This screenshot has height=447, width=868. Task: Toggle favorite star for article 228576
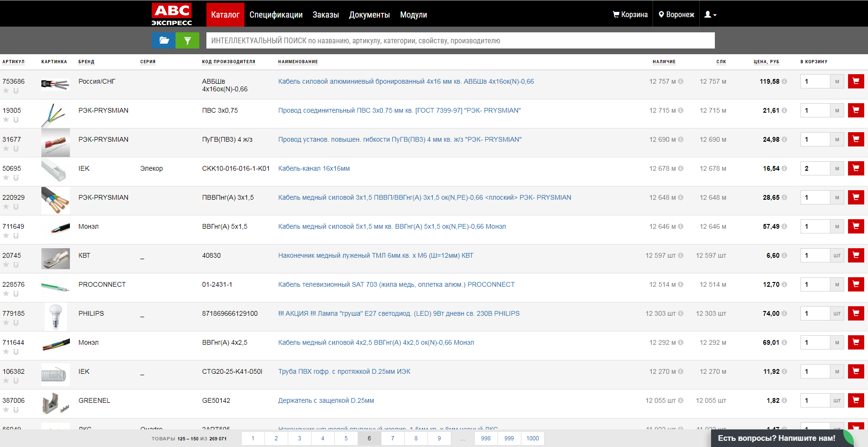point(6,294)
